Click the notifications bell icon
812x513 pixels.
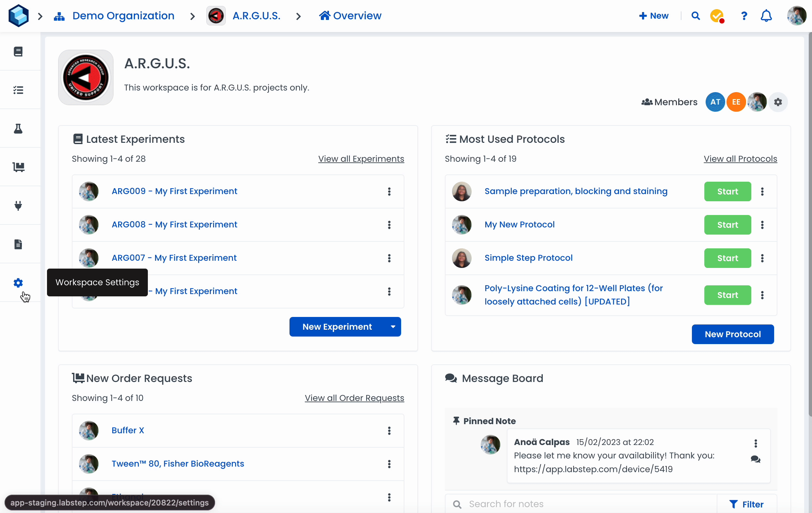766,16
